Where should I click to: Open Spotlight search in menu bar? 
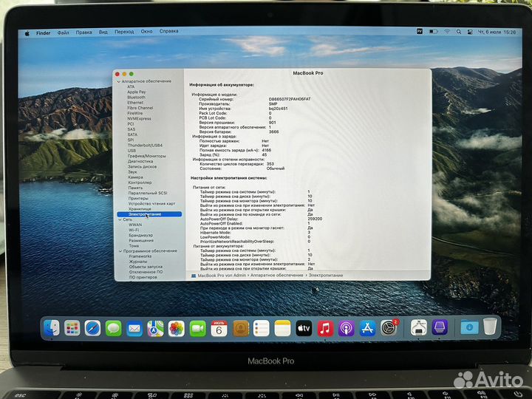pyautogui.click(x=459, y=32)
